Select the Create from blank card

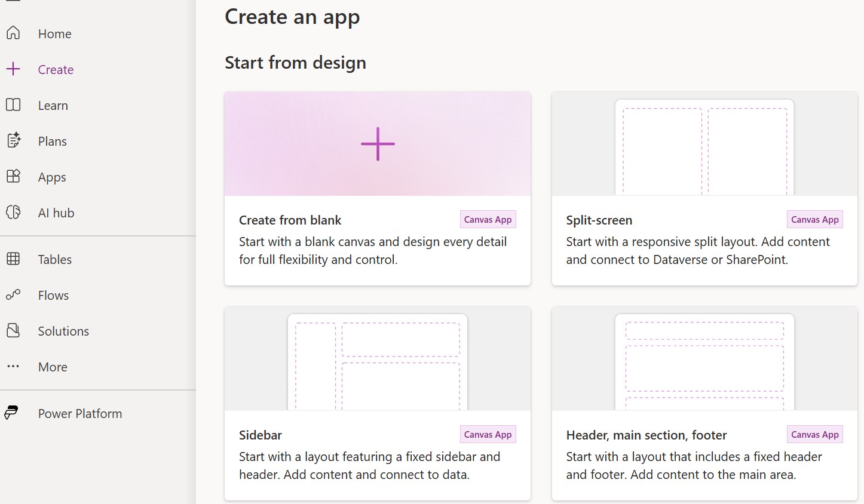(377, 189)
